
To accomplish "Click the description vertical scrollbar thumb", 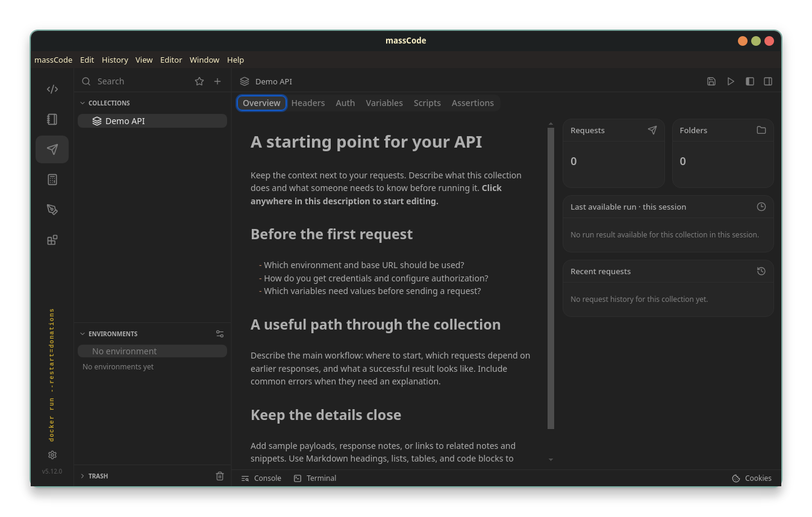I will (x=551, y=278).
